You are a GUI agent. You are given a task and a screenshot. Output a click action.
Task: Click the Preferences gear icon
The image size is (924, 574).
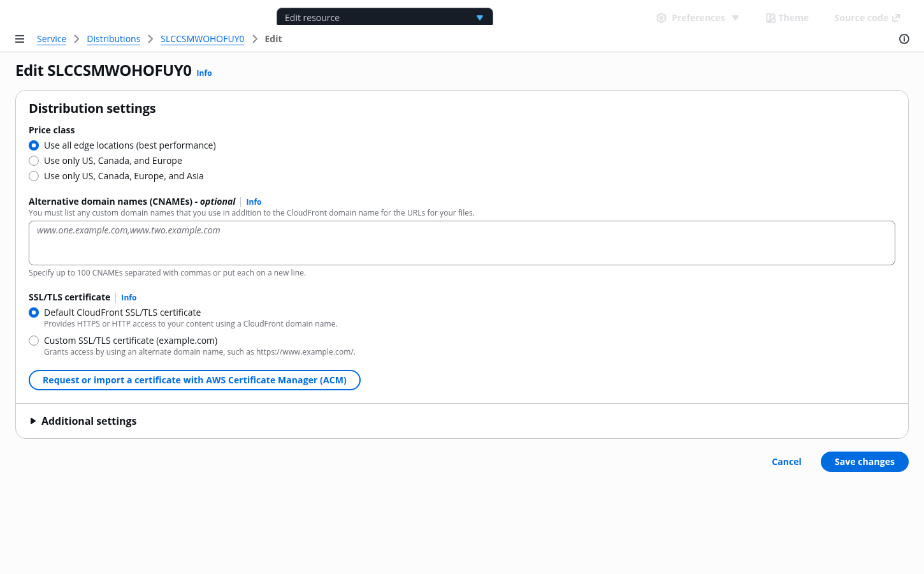click(661, 18)
